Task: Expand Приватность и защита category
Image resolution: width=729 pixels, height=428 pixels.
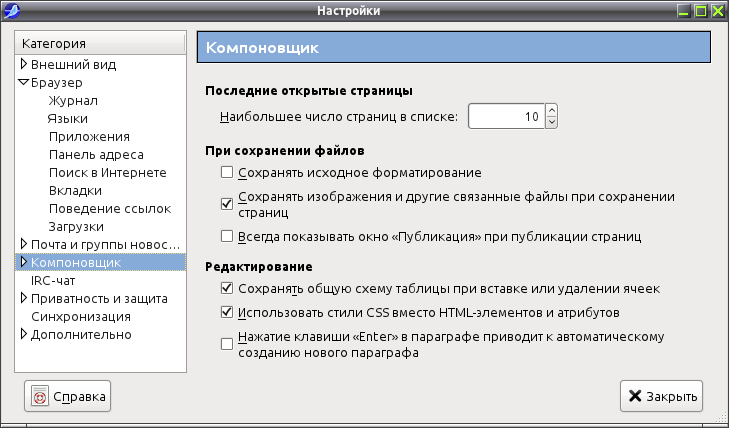Action: click(24, 298)
